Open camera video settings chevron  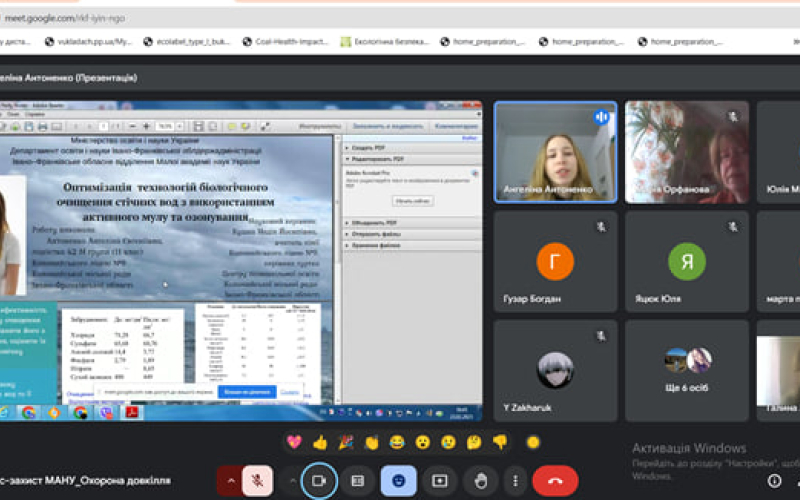tap(292, 481)
